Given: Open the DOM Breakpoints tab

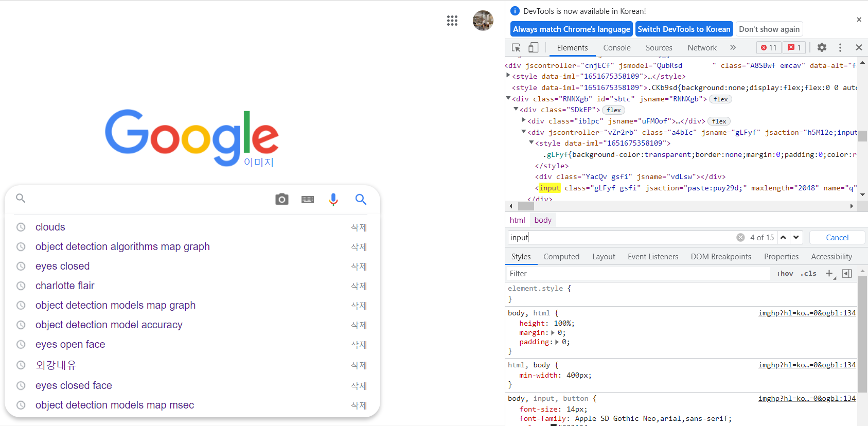Looking at the screenshot, I should [721, 257].
